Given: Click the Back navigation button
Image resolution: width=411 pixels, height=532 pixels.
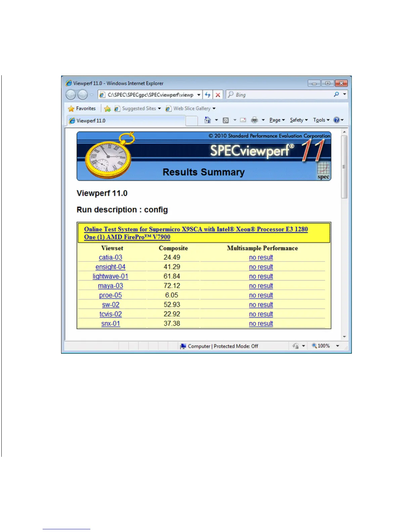Looking at the screenshot, I should tap(71, 95).
